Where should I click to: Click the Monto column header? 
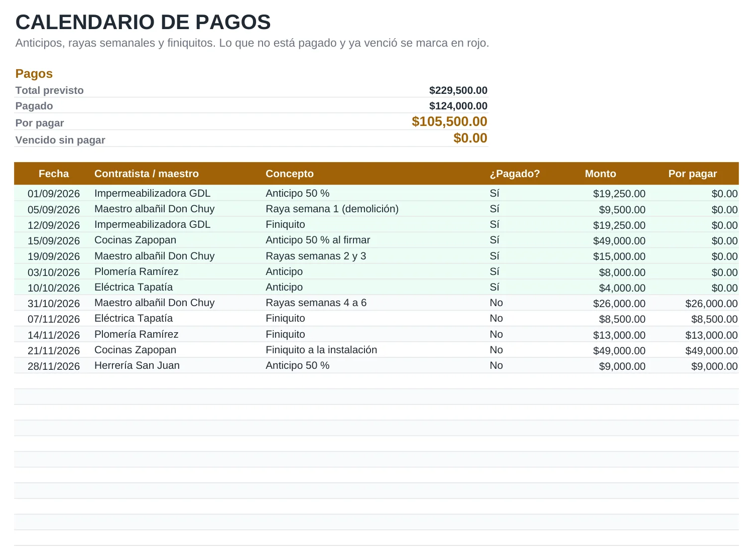(x=600, y=174)
